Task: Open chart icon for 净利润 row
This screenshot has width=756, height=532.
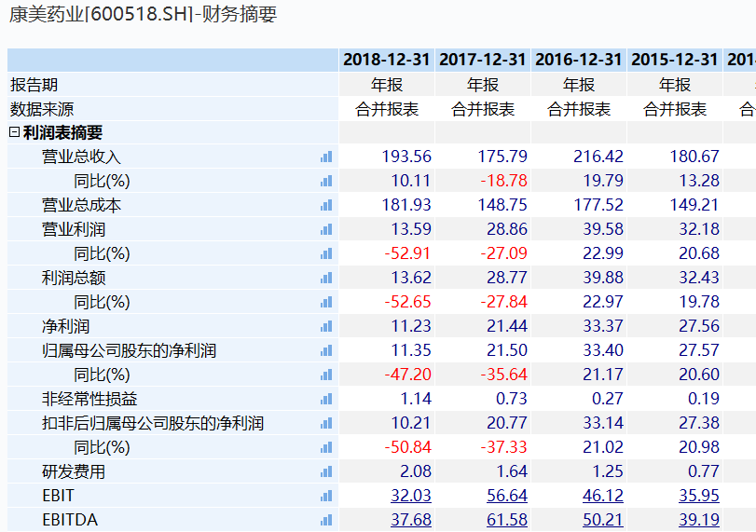Action: [x=326, y=326]
